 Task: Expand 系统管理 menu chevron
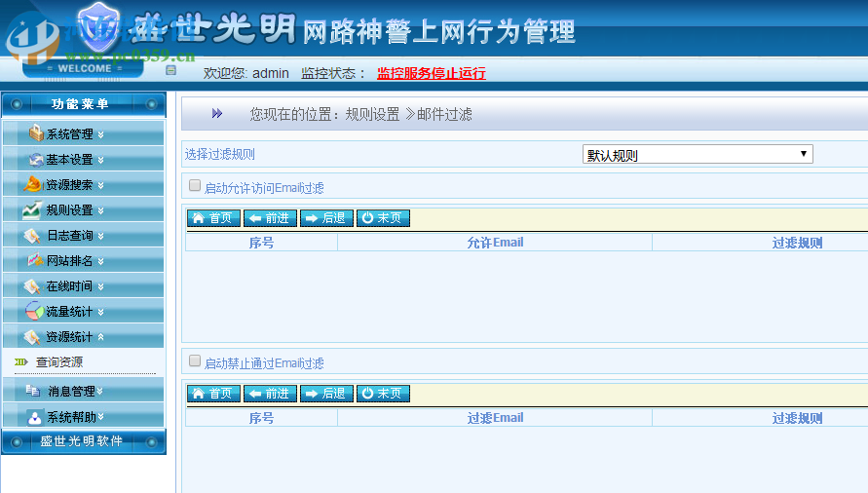click(x=100, y=134)
